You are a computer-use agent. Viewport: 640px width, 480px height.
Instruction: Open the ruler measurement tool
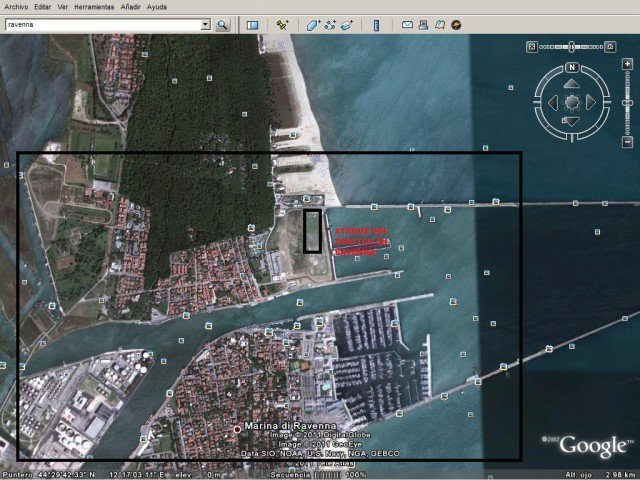tap(378, 24)
